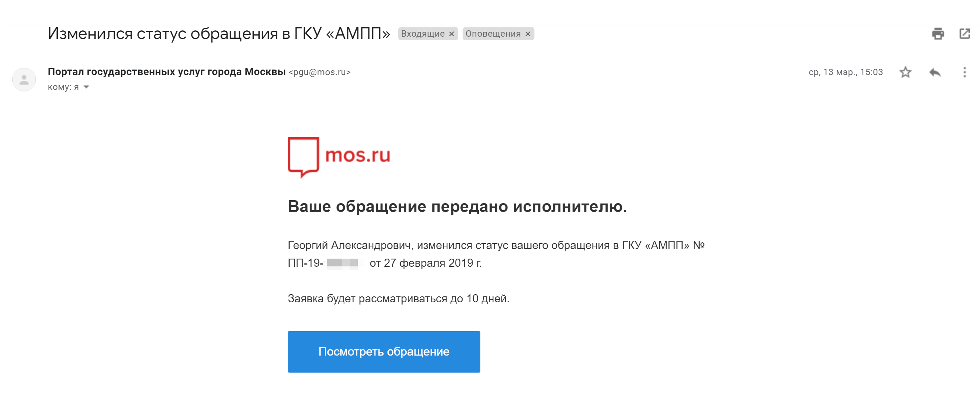The image size is (980, 407).
Task: Expand recipient details next to 'кому: я'
Action: pos(86,87)
